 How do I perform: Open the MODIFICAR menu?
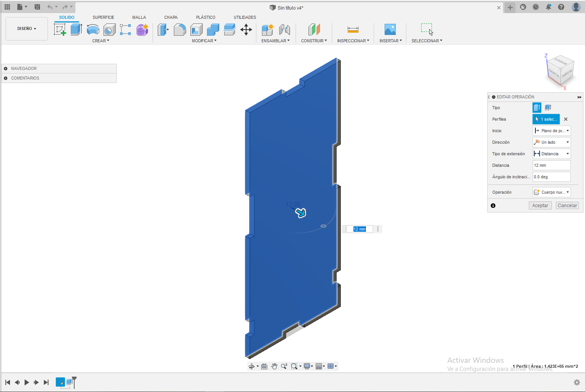point(204,41)
